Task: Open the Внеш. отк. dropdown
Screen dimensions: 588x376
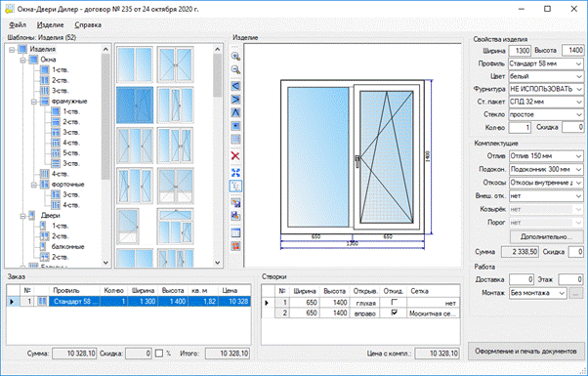Action: pyautogui.click(x=578, y=195)
